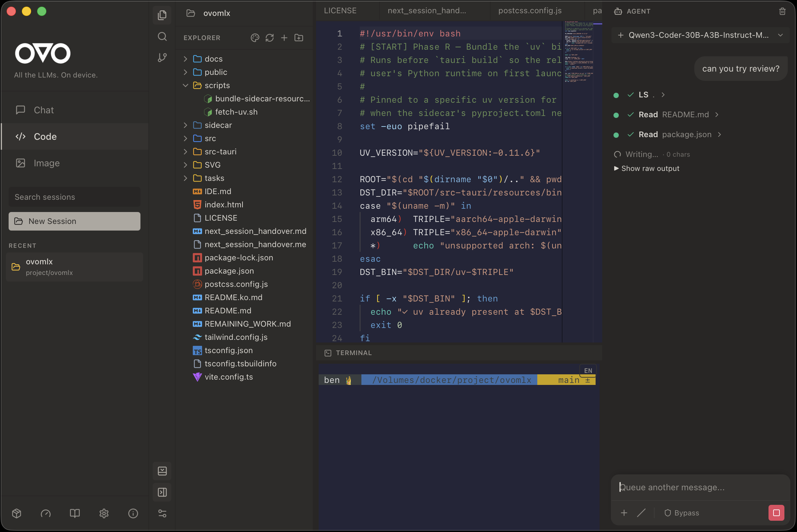Open the file Explorer icon in activity bar
The image size is (797, 532).
(162, 15)
